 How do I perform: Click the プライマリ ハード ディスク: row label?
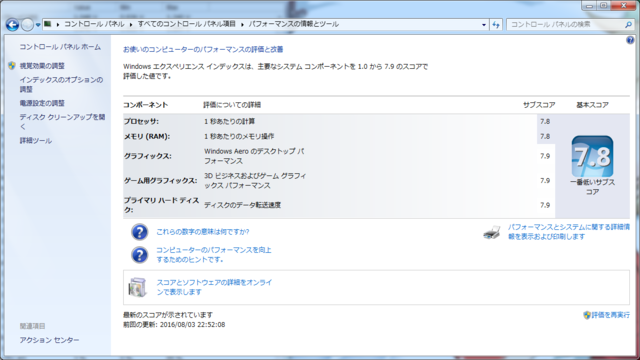[x=161, y=205]
